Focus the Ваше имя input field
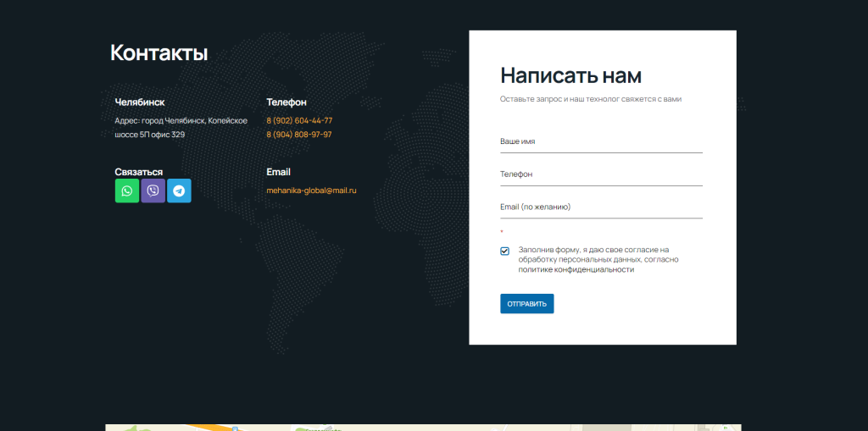 tap(601, 142)
